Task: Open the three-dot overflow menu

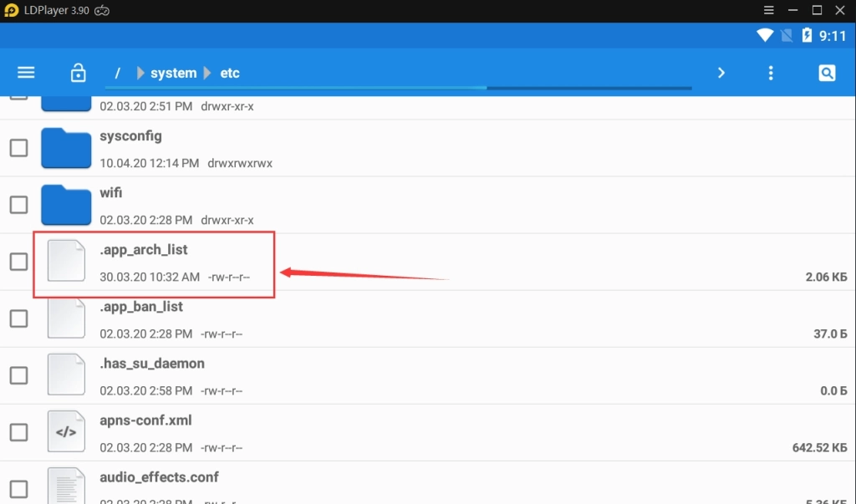Action: point(770,72)
